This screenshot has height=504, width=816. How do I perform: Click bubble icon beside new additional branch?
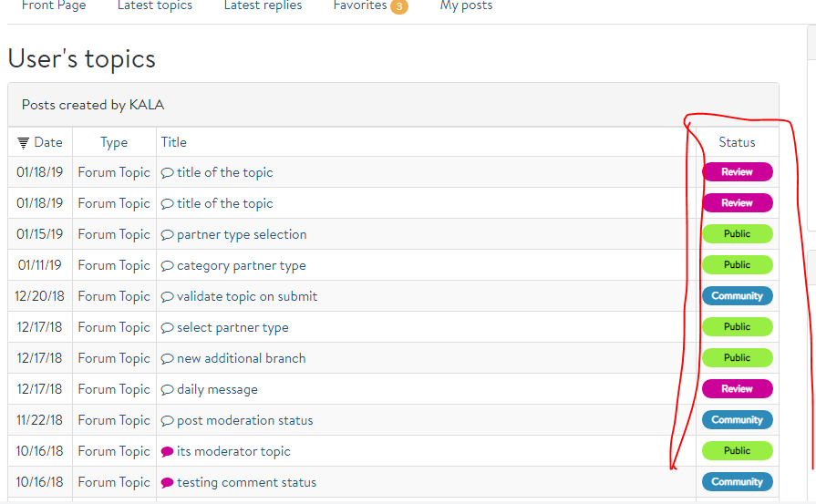point(167,359)
